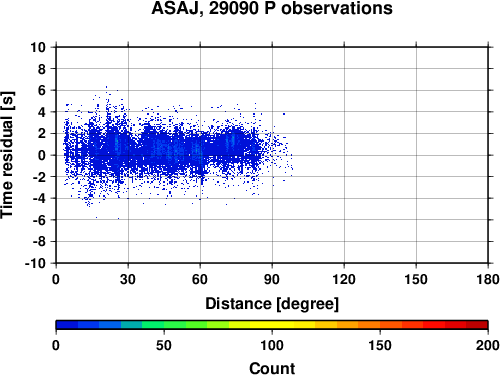
Task: Click the dark red end of the colorbar
Action: click(x=477, y=325)
